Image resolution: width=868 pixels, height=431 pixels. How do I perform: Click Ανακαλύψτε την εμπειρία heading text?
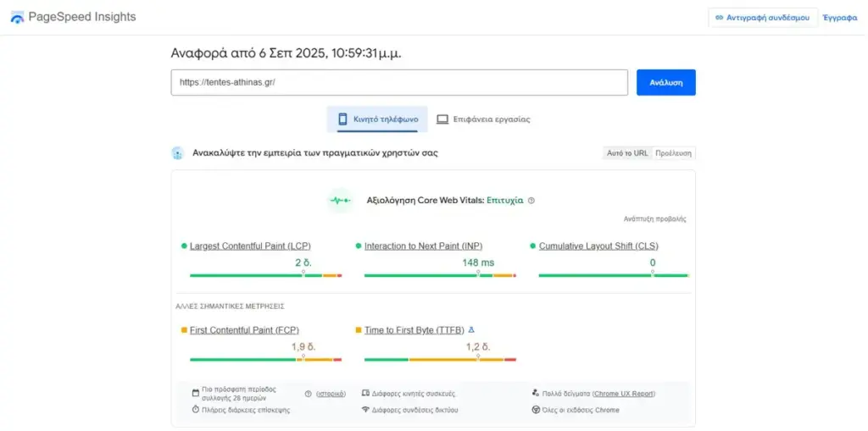(315, 153)
